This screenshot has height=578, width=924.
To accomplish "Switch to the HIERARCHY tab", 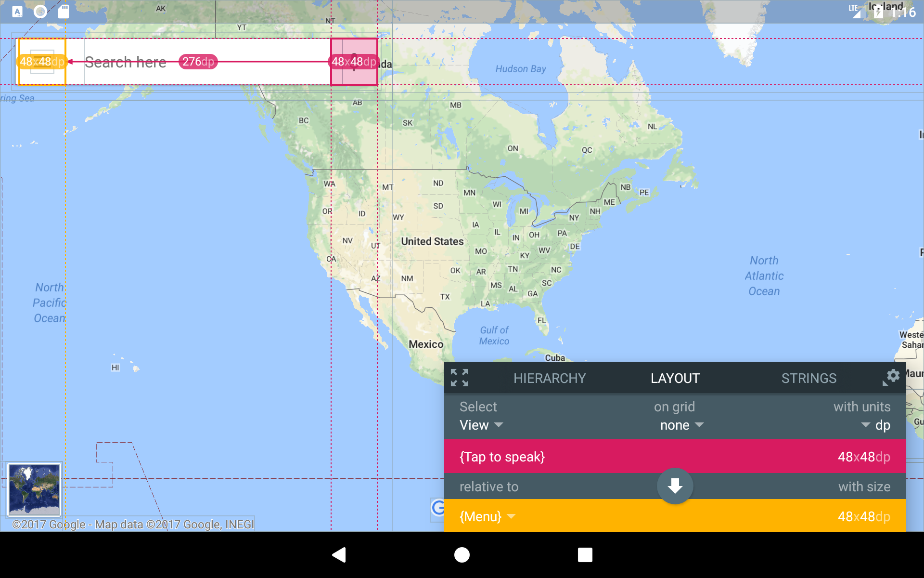I will 550,378.
